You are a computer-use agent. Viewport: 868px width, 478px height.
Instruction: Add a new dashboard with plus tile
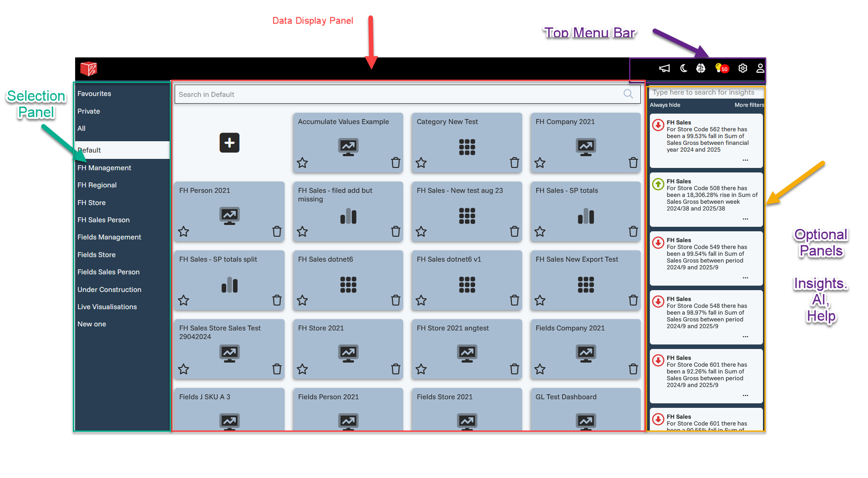click(229, 143)
